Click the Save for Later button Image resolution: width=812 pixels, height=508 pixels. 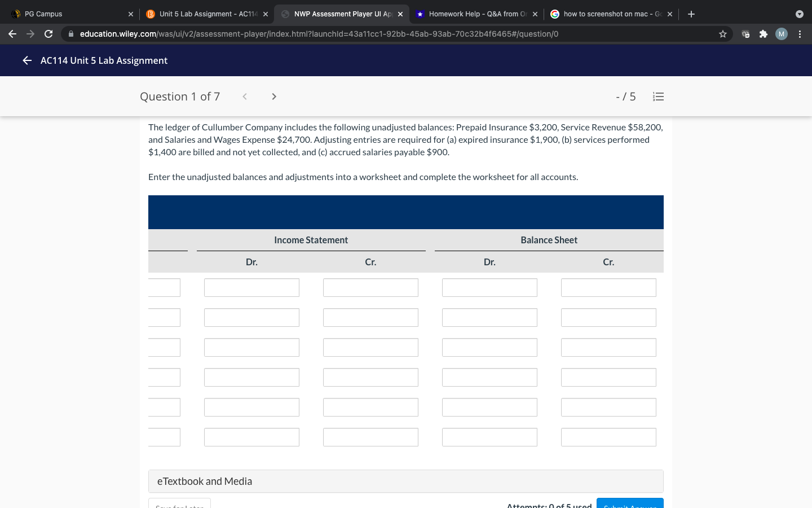(x=179, y=505)
